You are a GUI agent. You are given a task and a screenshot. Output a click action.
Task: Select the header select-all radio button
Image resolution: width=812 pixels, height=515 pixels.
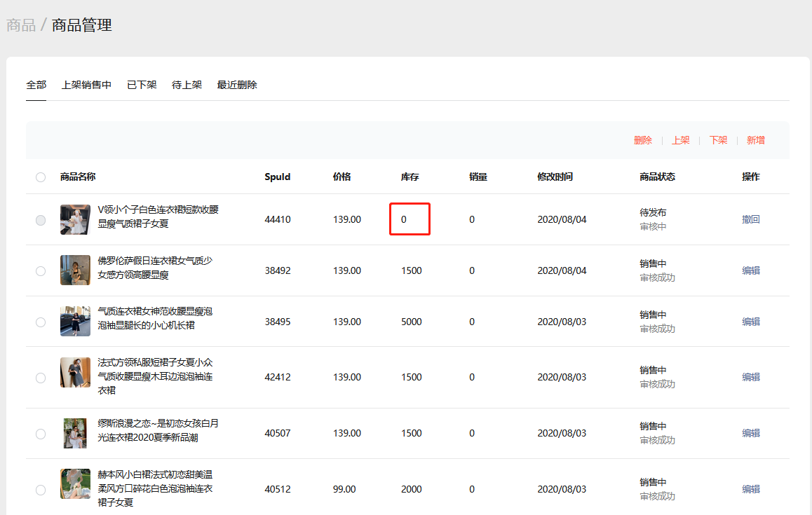[x=41, y=177]
